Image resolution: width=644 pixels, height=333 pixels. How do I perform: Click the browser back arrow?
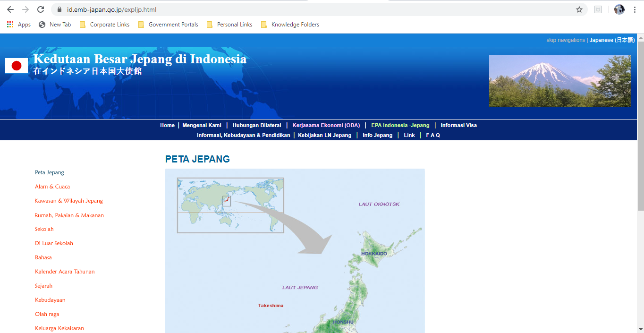(x=10, y=9)
